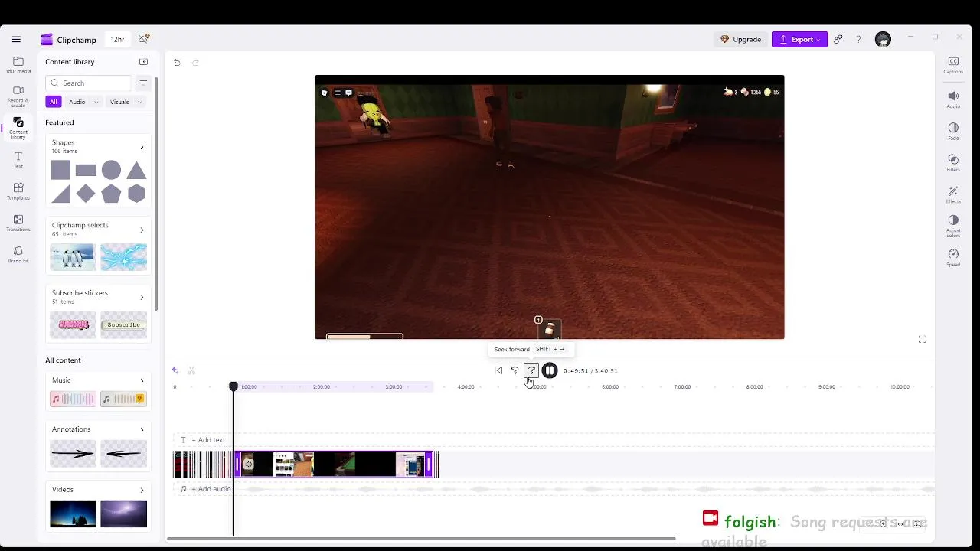Open the search filter options icon
Screen dimensions: 980x551
[143, 83]
